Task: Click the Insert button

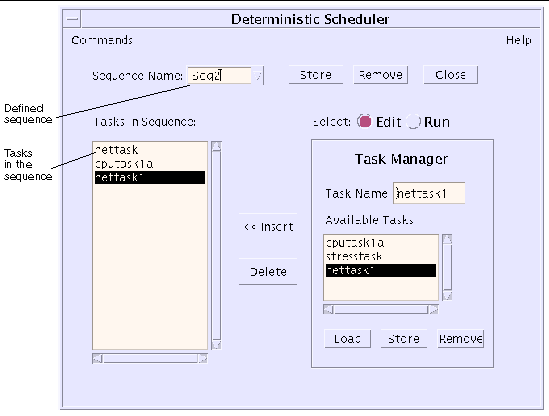Action: [x=268, y=227]
